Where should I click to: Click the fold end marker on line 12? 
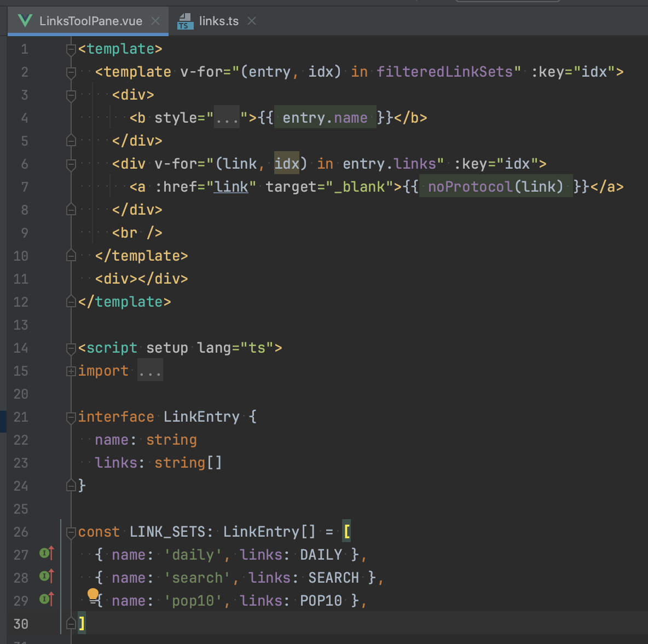pos(71,302)
